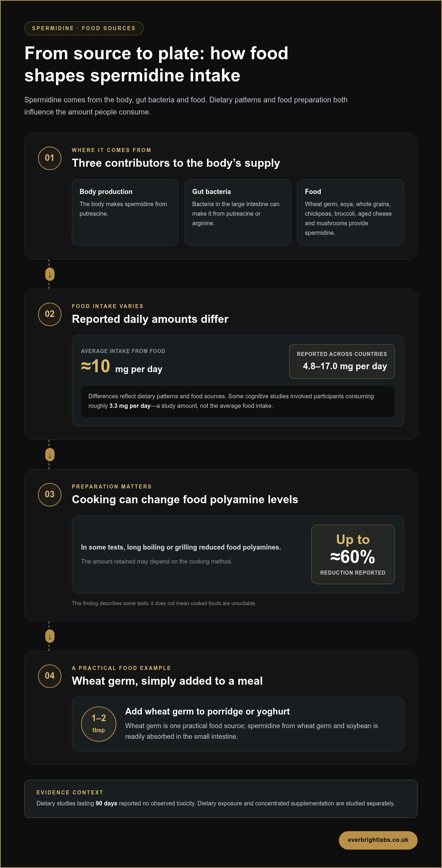Click the Reported Across Countries box
Screen dimensions: 442x868
tap(342, 361)
